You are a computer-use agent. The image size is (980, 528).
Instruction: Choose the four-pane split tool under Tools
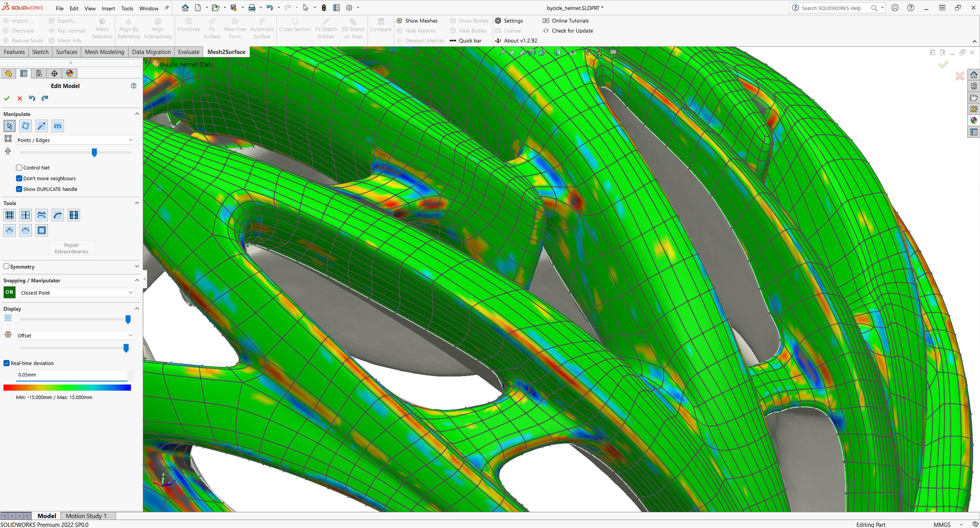coord(26,215)
